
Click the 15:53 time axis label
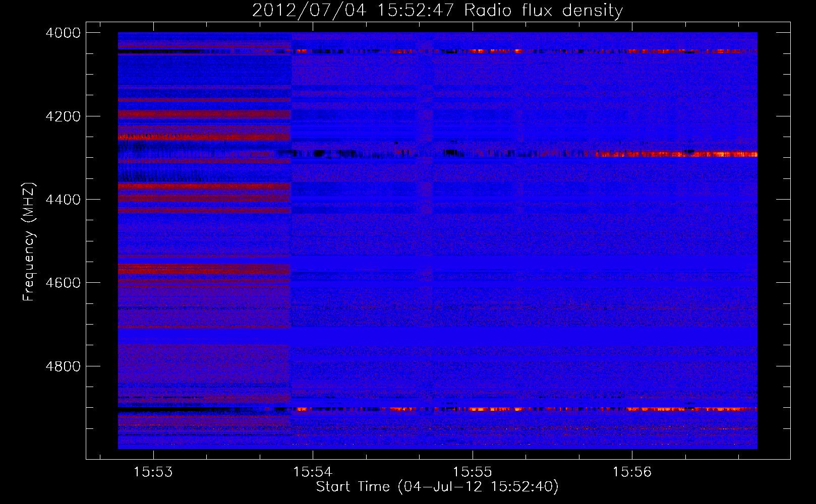153,472
